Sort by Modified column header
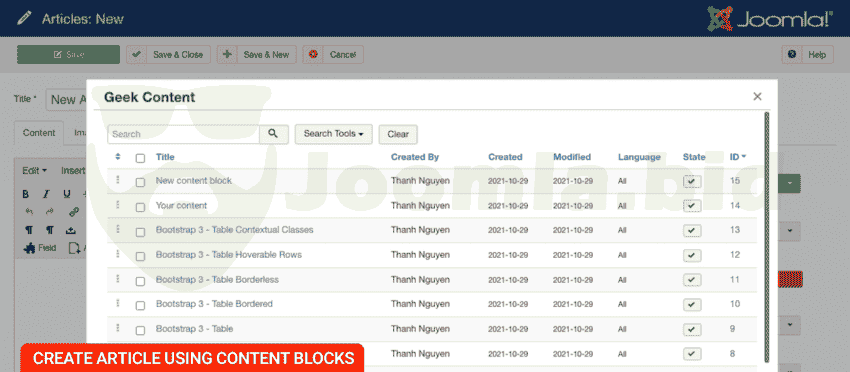The width and height of the screenshot is (850, 372). tap(572, 157)
